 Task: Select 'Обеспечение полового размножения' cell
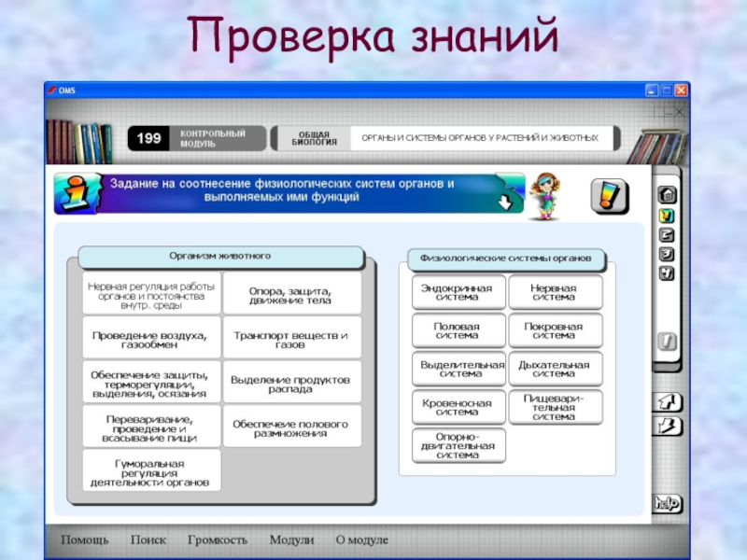tap(292, 426)
